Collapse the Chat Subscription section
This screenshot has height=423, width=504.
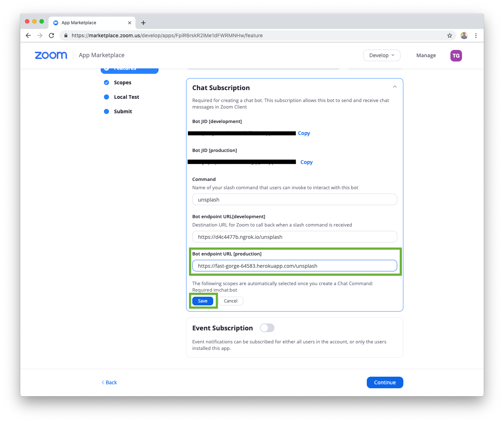coord(395,87)
